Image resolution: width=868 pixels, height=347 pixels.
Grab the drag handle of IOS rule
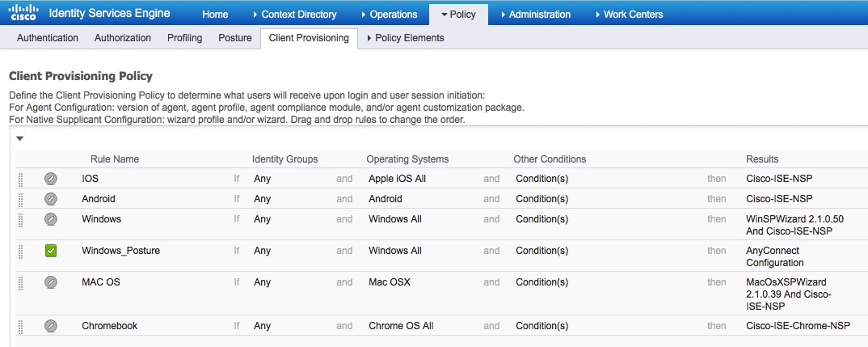pyautogui.click(x=21, y=179)
